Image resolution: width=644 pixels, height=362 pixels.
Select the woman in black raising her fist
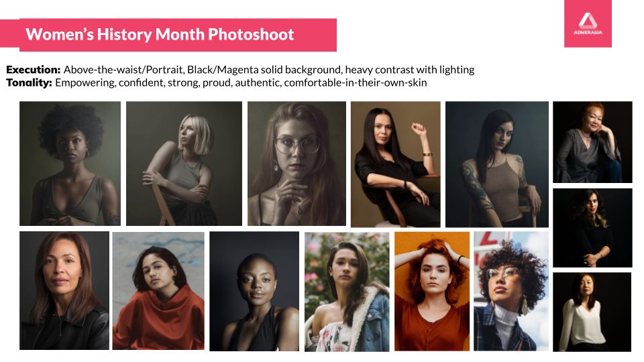point(396,164)
